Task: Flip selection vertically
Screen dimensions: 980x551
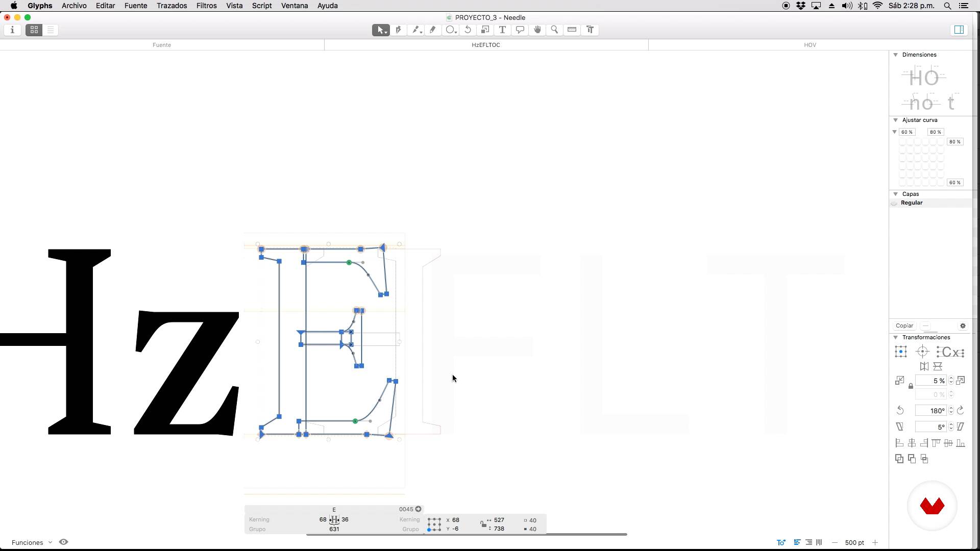Action: click(938, 366)
